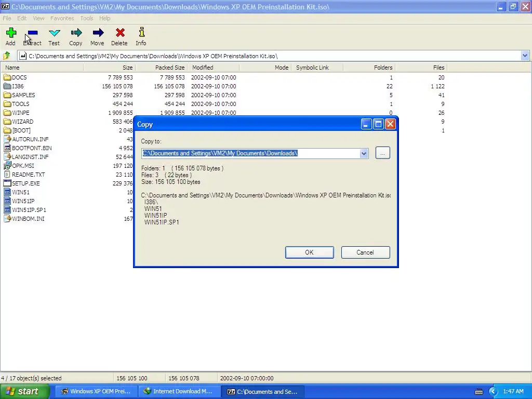The image size is (532, 399).
Task: Open the Tools menu
Action: pos(87,18)
